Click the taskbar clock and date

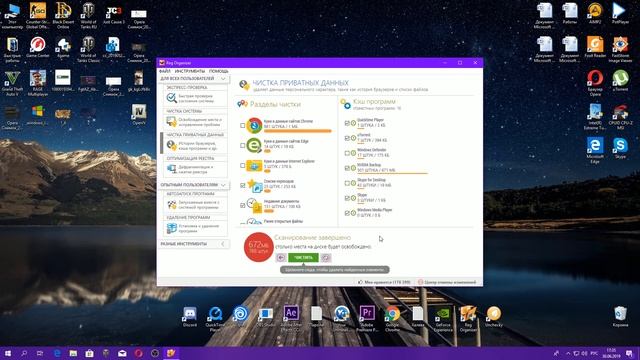tap(611, 353)
